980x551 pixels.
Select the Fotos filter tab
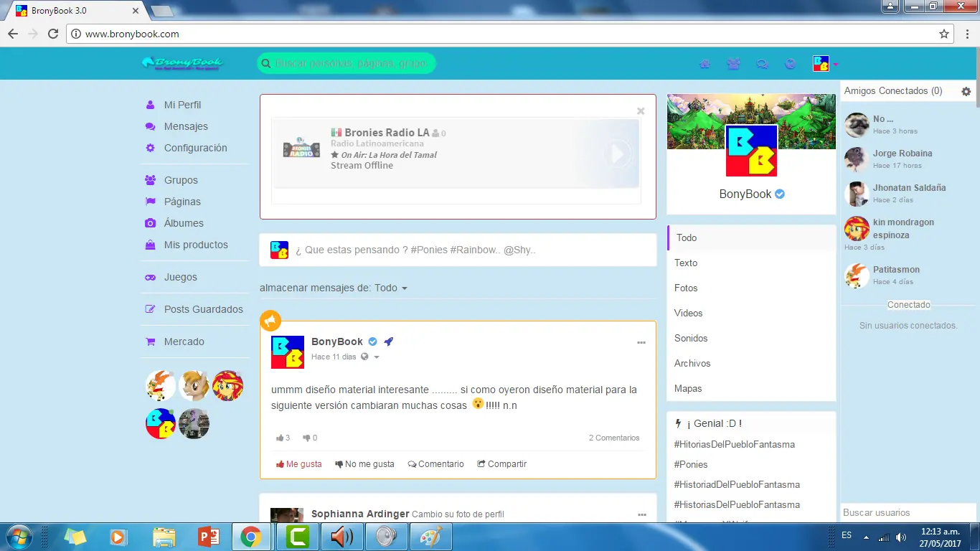click(x=752, y=288)
